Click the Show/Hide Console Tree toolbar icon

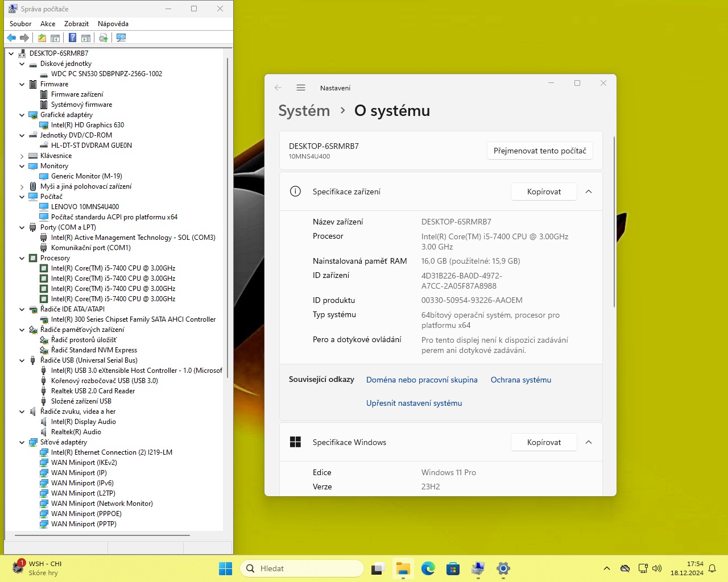[x=55, y=38]
